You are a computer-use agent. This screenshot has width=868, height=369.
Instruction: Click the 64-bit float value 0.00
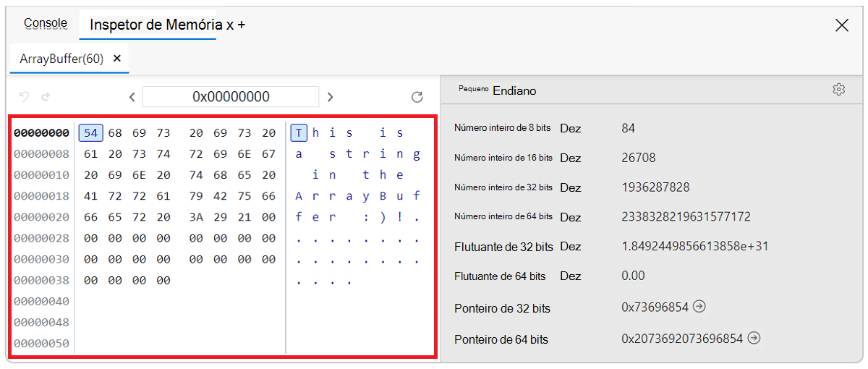coord(633,276)
